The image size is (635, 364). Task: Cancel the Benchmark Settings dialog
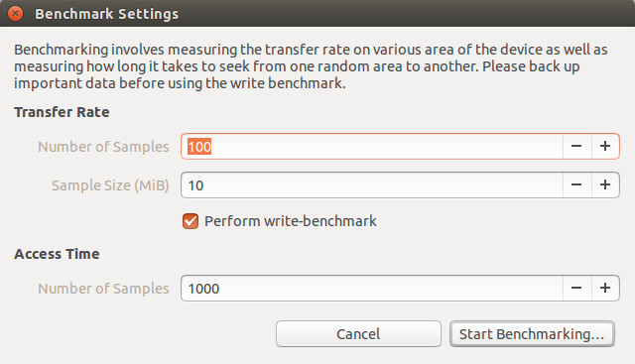point(358,334)
